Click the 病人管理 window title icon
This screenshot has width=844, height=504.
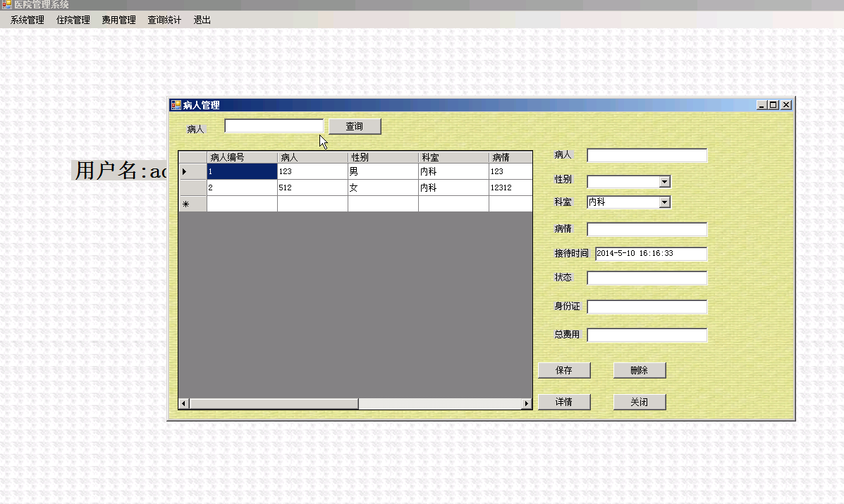click(x=176, y=105)
